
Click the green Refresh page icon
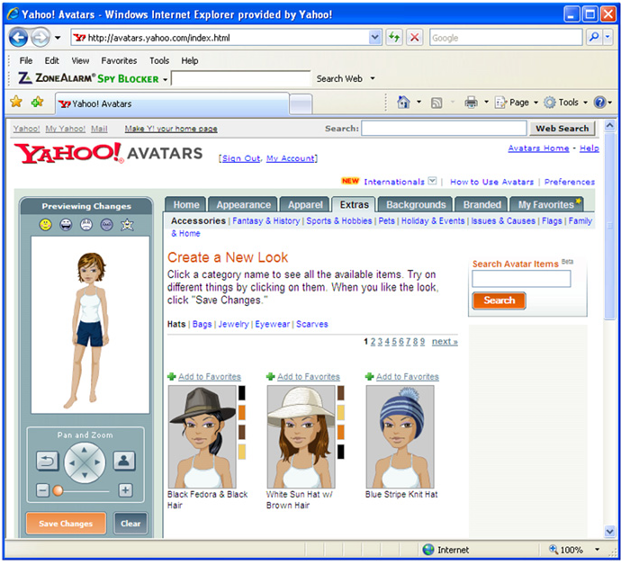(394, 38)
